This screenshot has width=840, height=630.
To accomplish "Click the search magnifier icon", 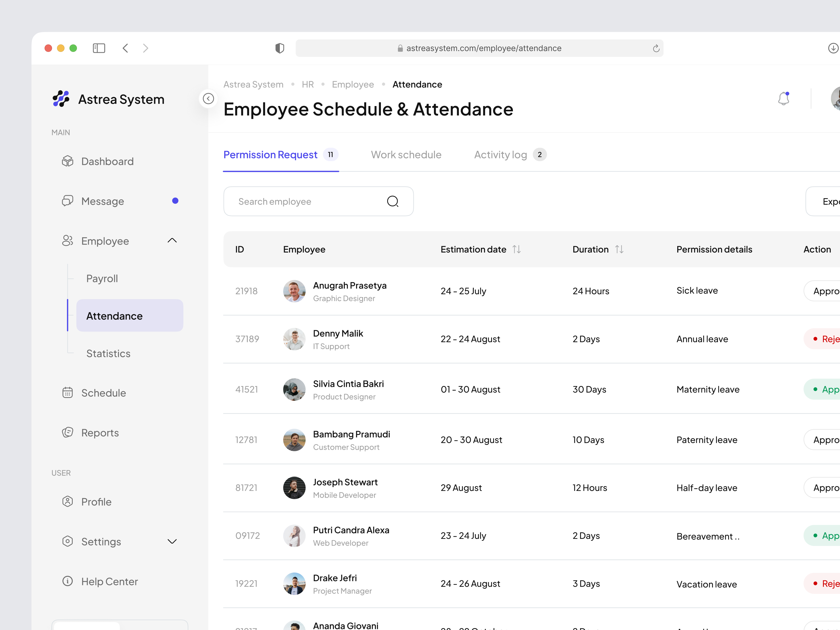I will (x=393, y=201).
